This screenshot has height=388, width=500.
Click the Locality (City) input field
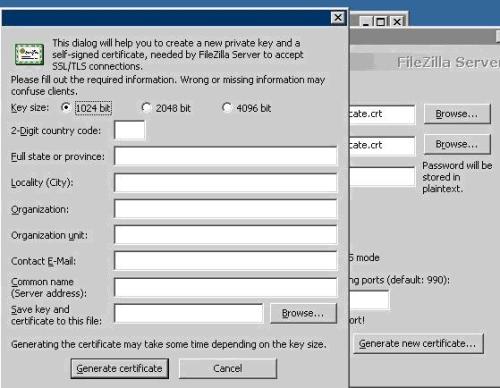[225, 182]
